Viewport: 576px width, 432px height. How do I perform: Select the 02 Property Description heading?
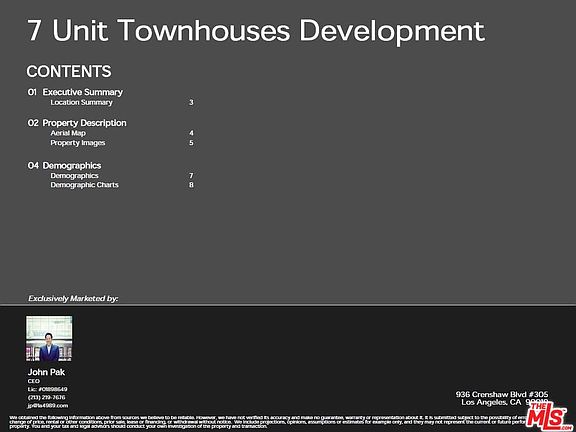[77, 123]
